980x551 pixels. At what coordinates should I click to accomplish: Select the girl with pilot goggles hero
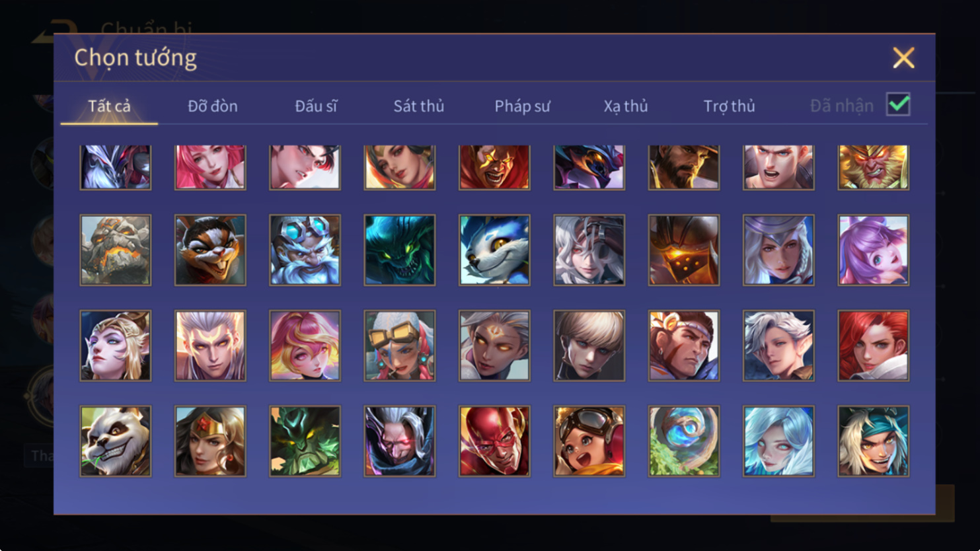pos(589,441)
